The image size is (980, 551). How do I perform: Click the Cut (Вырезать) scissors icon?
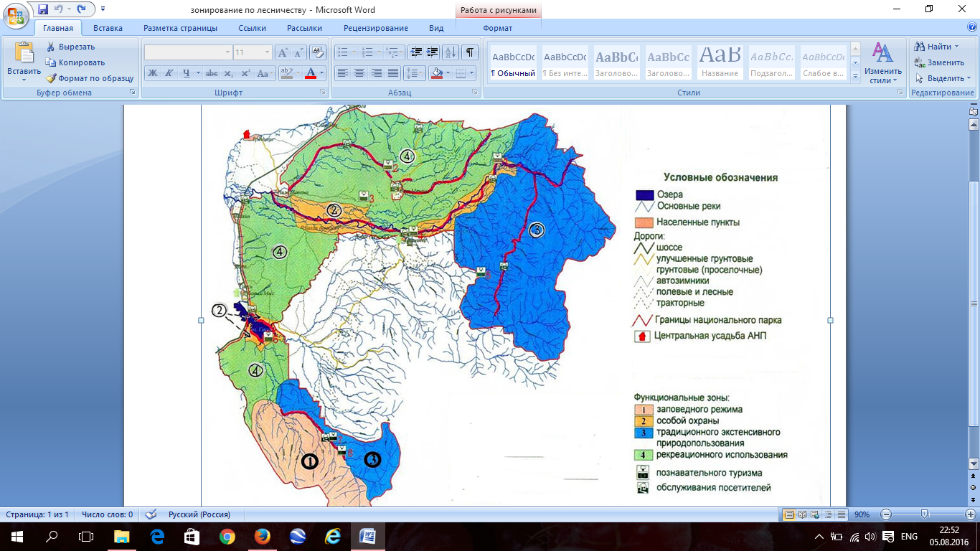[51, 47]
